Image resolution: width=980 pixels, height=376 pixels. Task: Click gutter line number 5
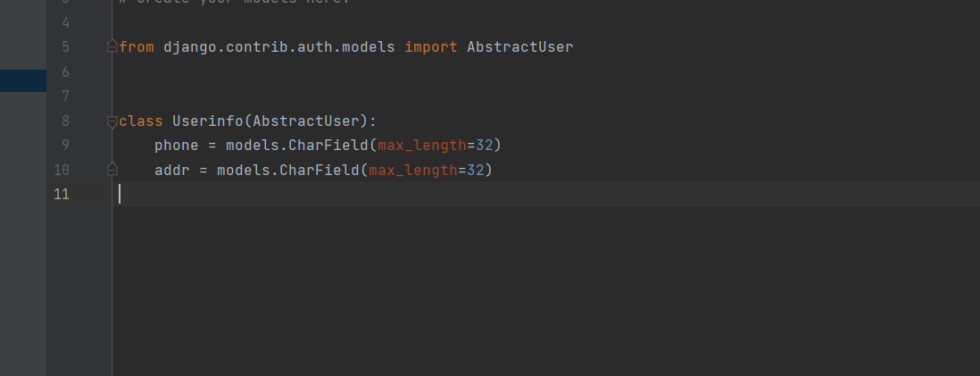[x=65, y=46]
